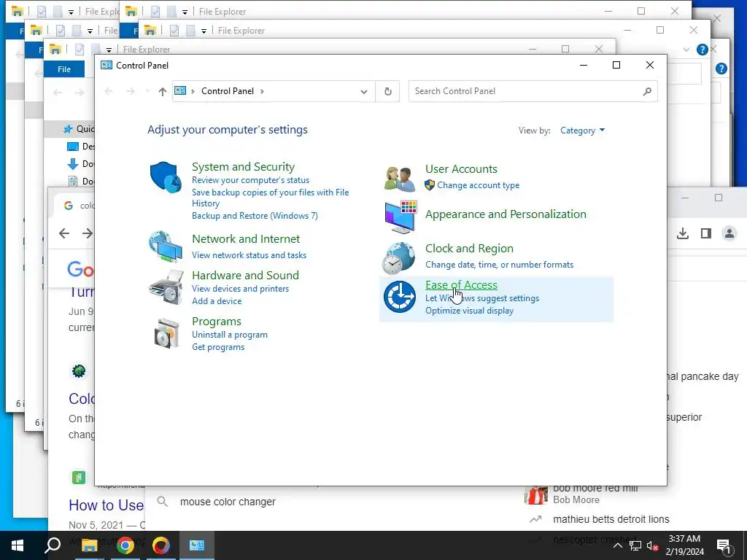
Task: Open Ease of Access heading link
Action: [461, 285]
